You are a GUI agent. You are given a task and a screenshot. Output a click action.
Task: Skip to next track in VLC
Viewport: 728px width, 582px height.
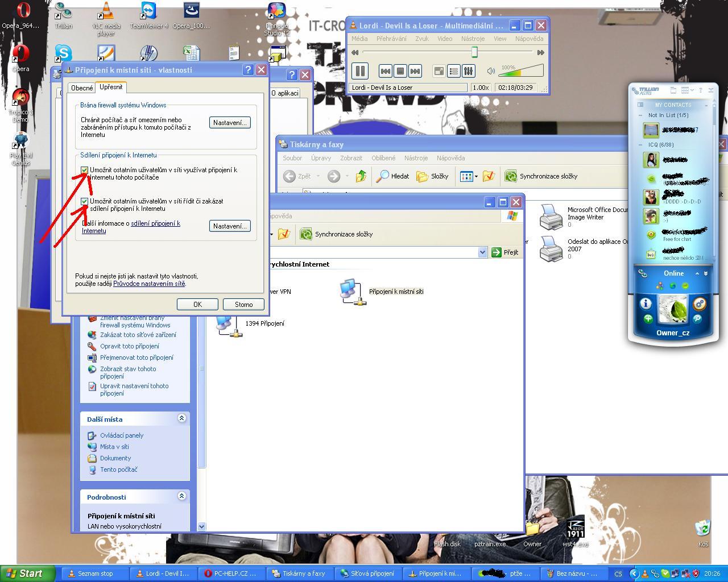pyautogui.click(x=415, y=71)
